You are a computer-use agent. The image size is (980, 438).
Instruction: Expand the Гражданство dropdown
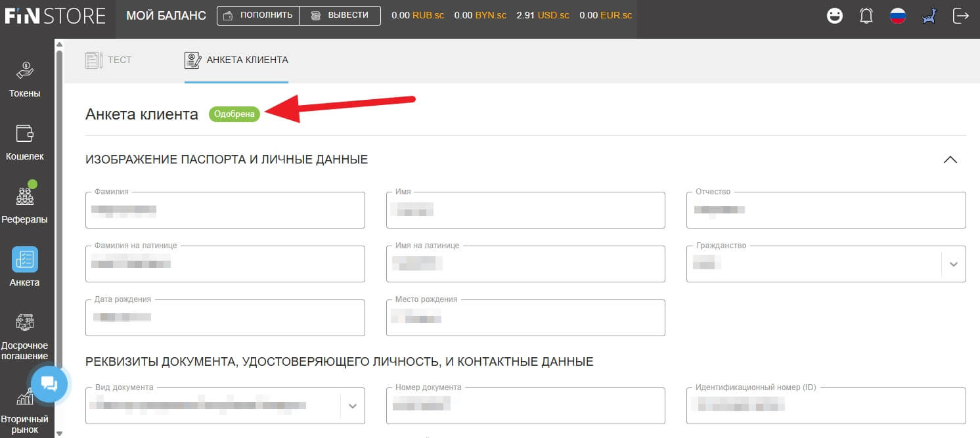953,264
